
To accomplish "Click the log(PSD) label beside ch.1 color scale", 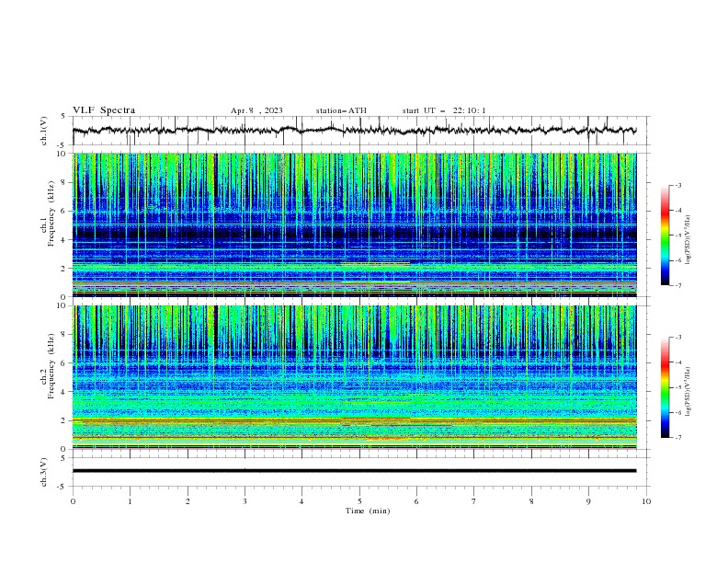I will [x=688, y=240].
